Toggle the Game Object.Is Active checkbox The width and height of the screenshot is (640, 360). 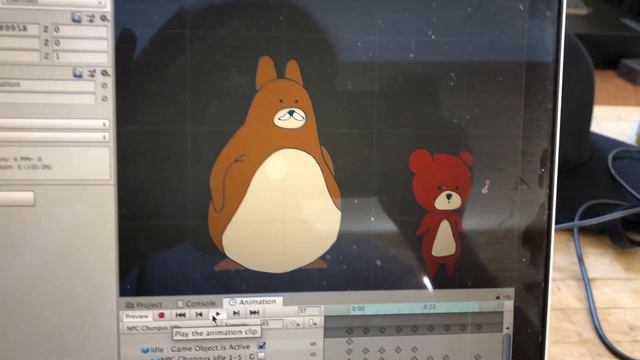(261, 346)
